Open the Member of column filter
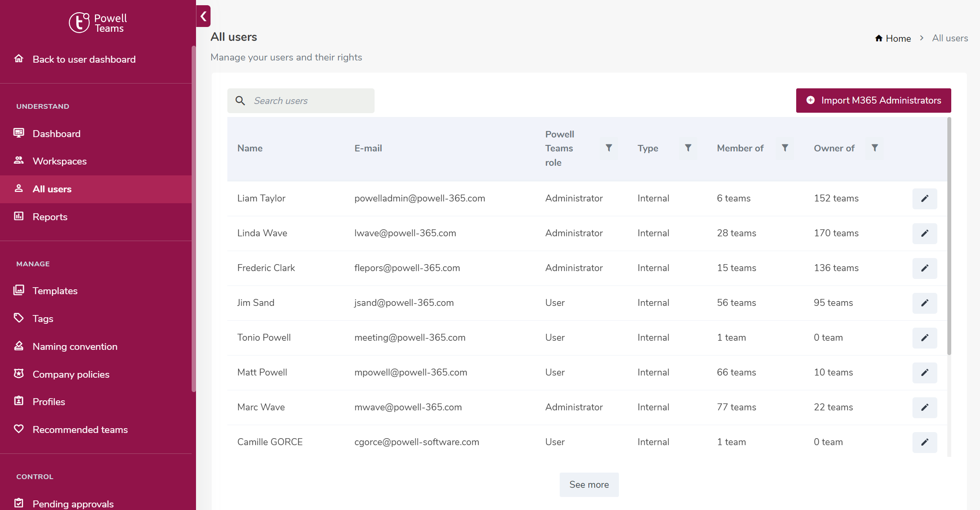This screenshot has width=980, height=510. pos(785,148)
